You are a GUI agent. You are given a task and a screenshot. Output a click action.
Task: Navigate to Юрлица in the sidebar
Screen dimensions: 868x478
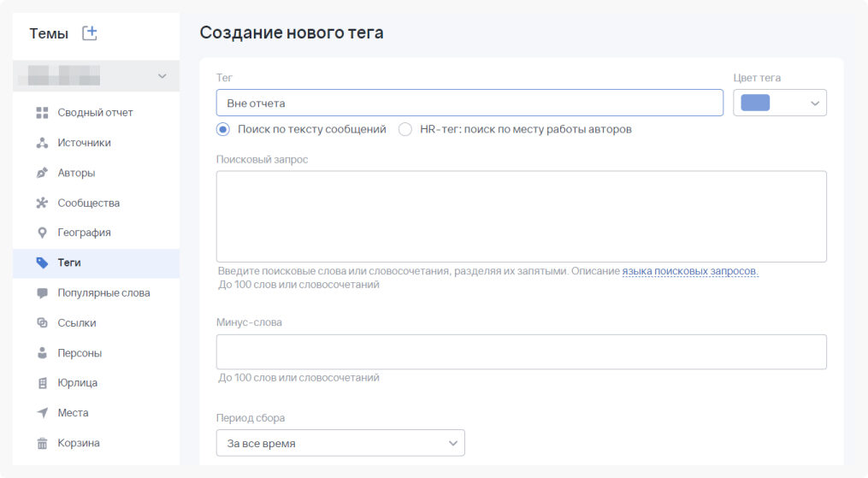click(77, 383)
